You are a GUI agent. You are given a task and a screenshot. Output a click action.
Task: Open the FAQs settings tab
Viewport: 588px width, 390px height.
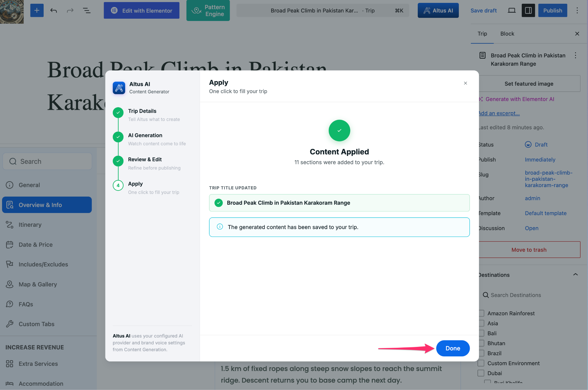point(47,304)
